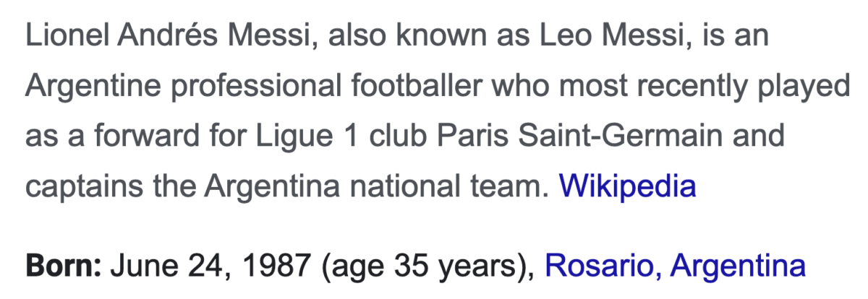The height and width of the screenshot is (299, 868).
Task: Click the bold "Born:" label
Action: pyautogui.click(x=64, y=266)
